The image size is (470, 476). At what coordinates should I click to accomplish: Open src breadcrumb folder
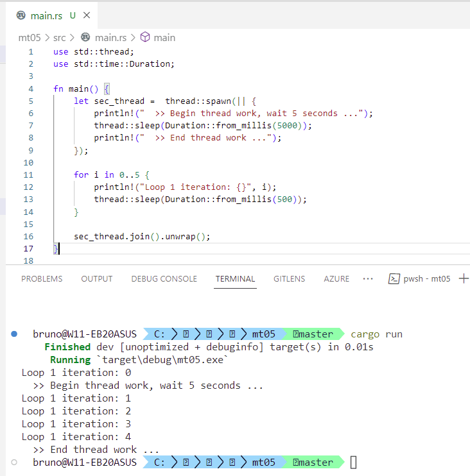pos(59,38)
